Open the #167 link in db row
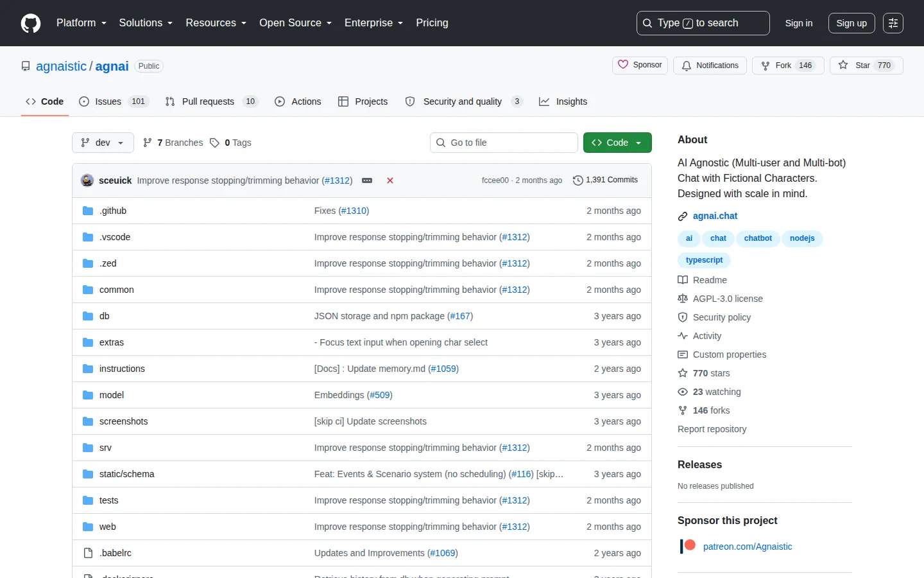 tap(460, 316)
